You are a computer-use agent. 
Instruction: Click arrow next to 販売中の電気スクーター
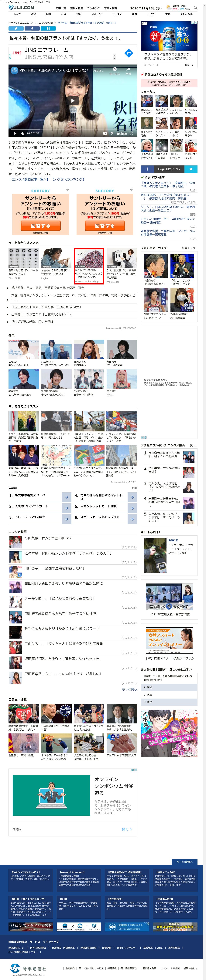(66, 497)
